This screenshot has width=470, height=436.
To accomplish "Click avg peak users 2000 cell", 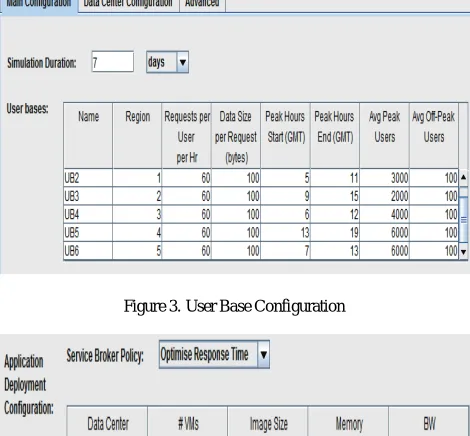I will point(384,196).
